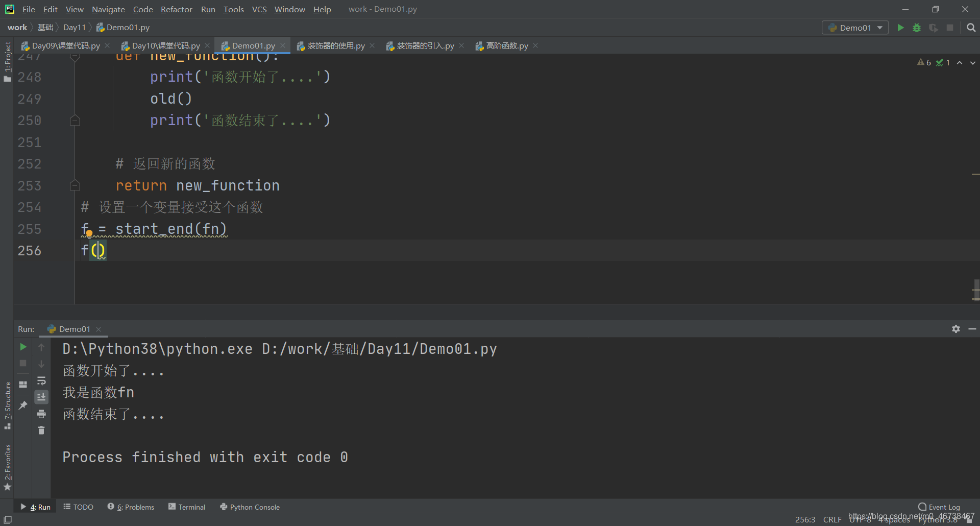This screenshot has width=980, height=526.
Task: Switch to 高阶函数.py tab
Action: point(507,46)
